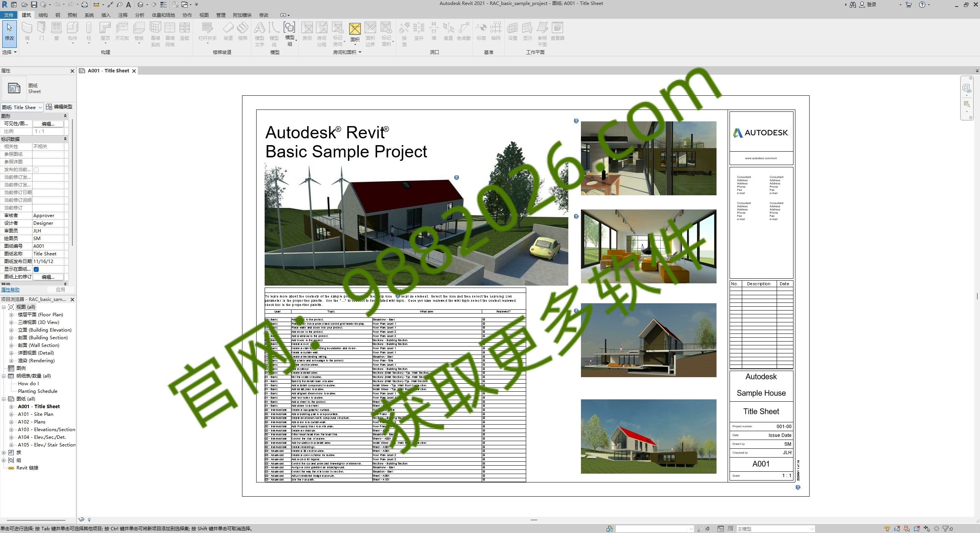Click the Aligned Dimension icon in quick access toolbar
980x533 pixels.
110,5
